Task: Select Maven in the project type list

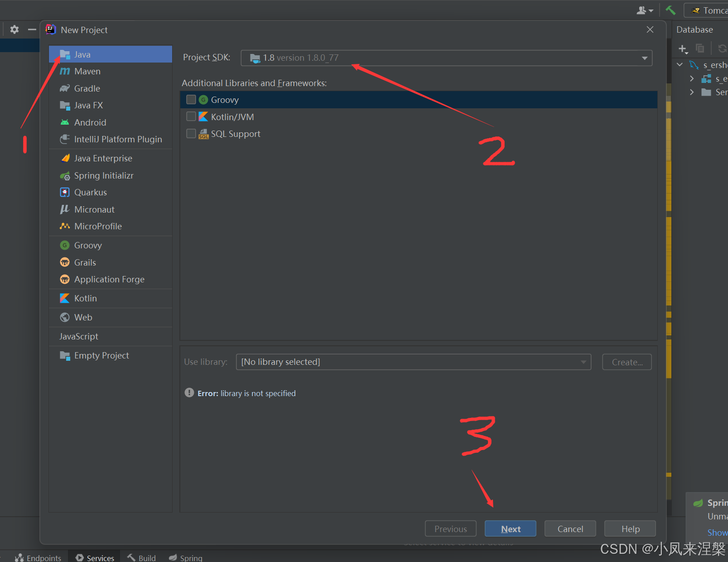Action: tap(110, 71)
